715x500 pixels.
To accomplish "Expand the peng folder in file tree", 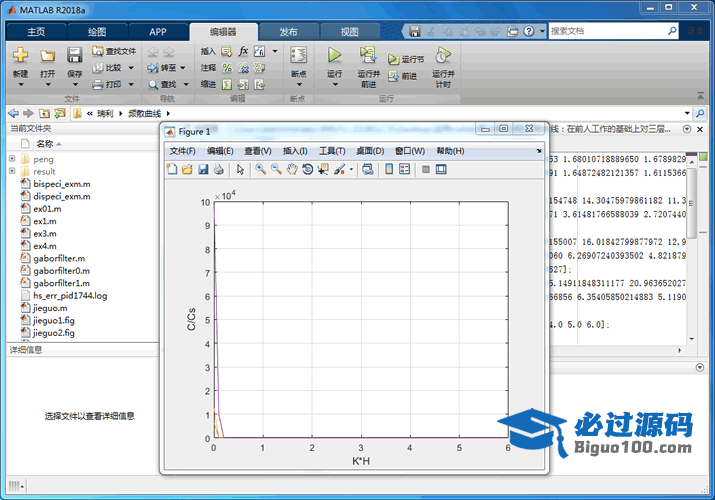I will click(x=12, y=159).
